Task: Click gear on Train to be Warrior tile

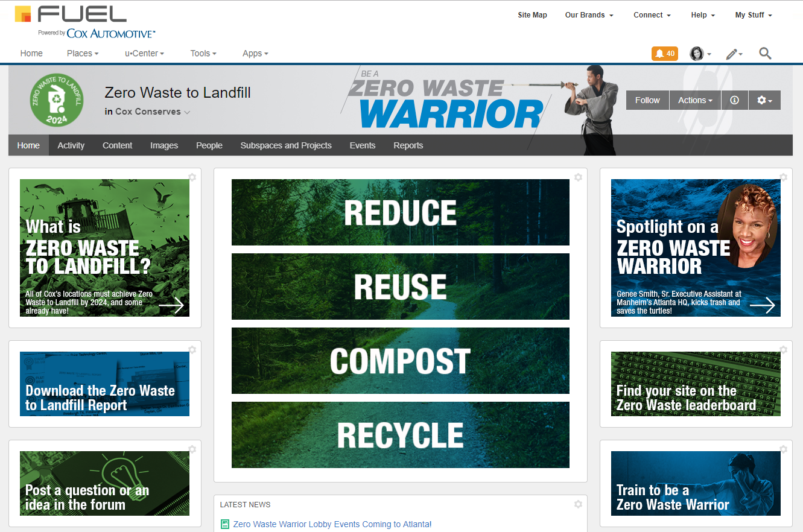Action: [x=783, y=449]
